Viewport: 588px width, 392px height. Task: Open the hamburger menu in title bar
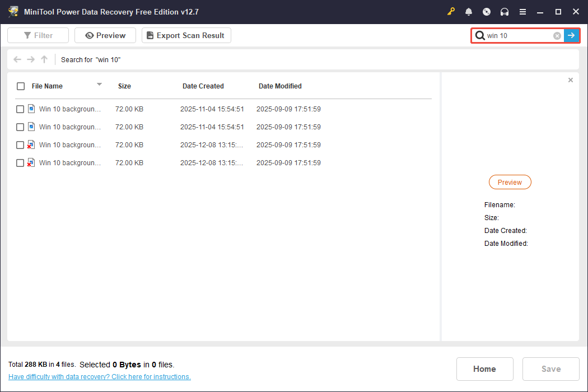coord(522,11)
